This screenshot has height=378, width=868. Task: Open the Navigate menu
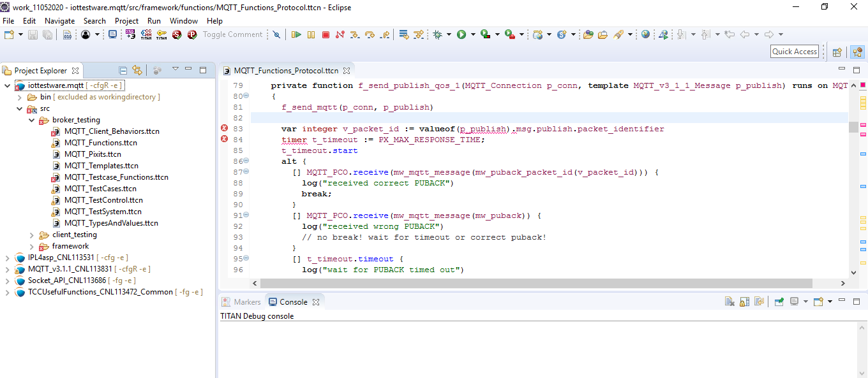[59, 20]
